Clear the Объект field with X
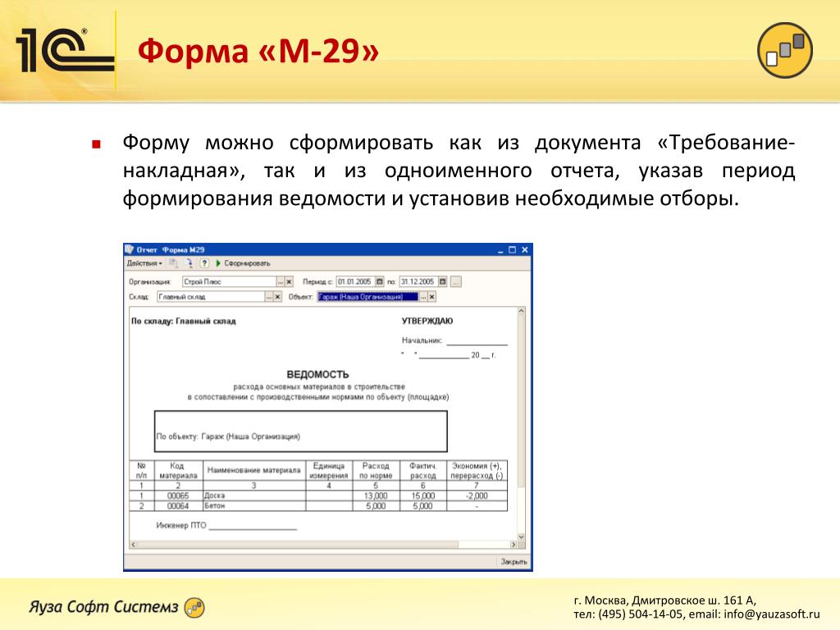Screen dimensions: 840x630 (x=431, y=297)
